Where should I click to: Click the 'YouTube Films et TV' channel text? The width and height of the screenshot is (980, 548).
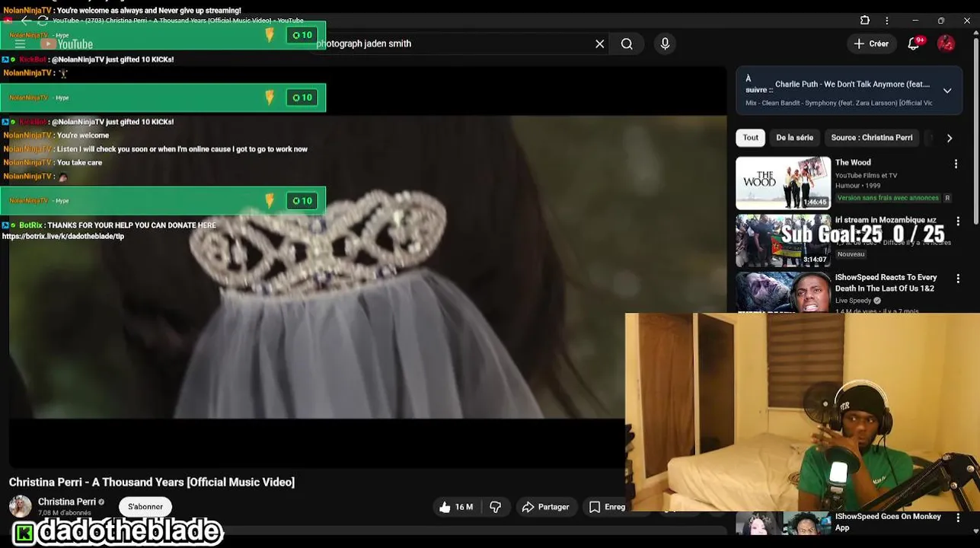click(x=867, y=176)
